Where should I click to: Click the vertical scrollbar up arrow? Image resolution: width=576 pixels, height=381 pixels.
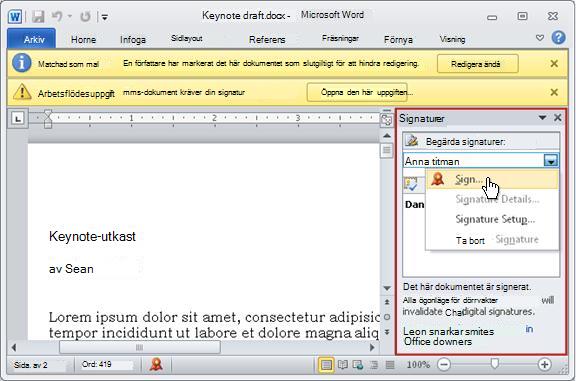pyautogui.click(x=387, y=136)
